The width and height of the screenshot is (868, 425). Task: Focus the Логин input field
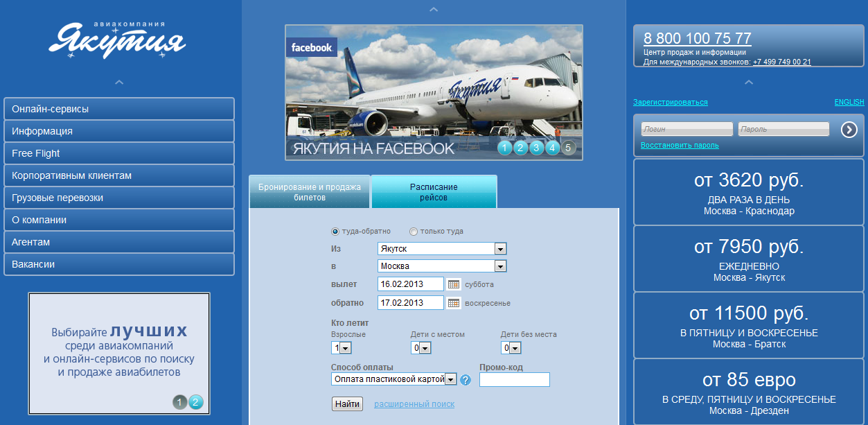click(x=687, y=129)
